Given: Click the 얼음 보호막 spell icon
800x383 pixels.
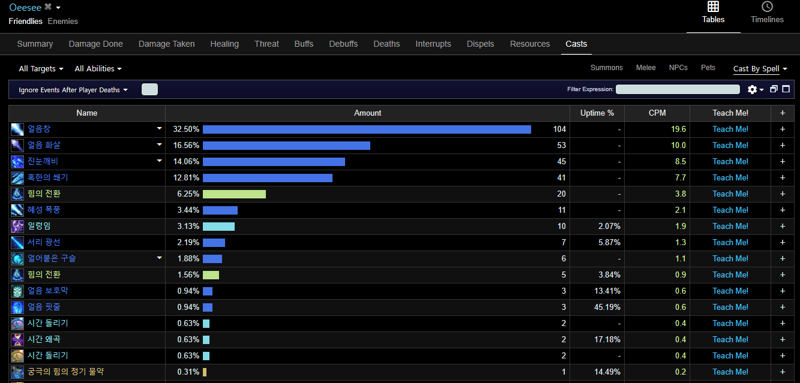Looking at the screenshot, I should (17, 291).
